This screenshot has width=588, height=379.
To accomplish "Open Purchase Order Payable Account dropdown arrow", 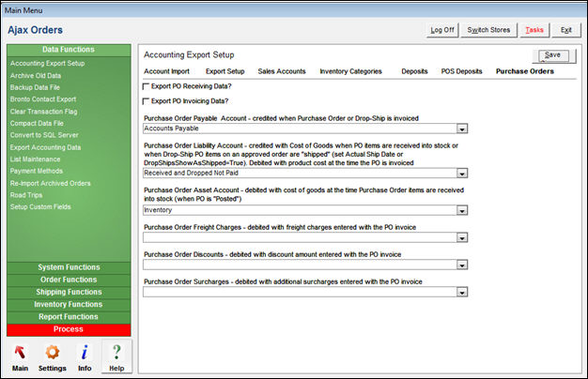I will [x=462, y=129].
